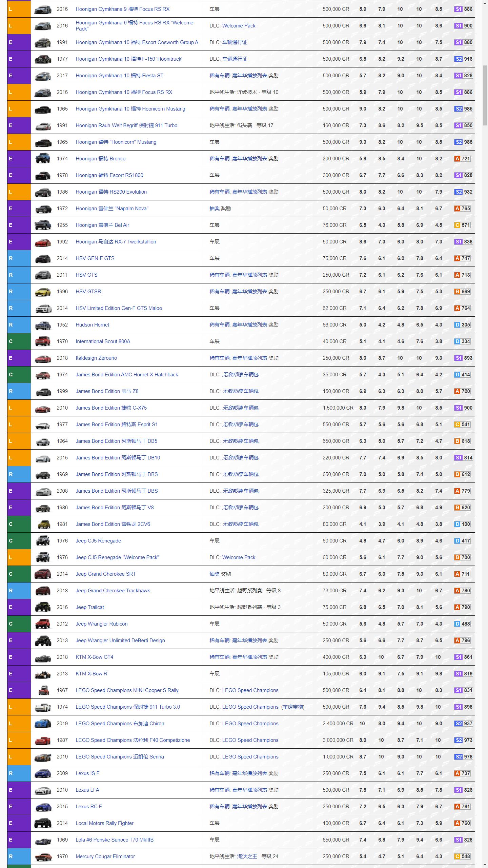Open the Hoonigan 雪佛兰 Bel Air car page
The height and width of the screenshot is (868, 488).
point(102,225)
